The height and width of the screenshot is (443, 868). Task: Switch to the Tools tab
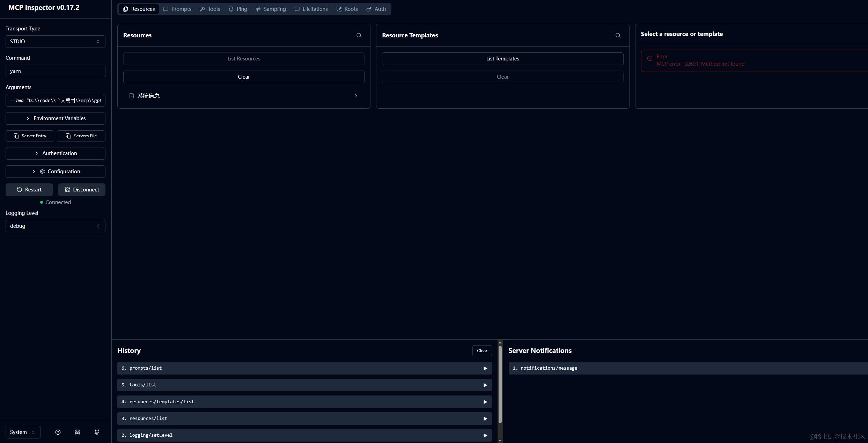(210, 9)
